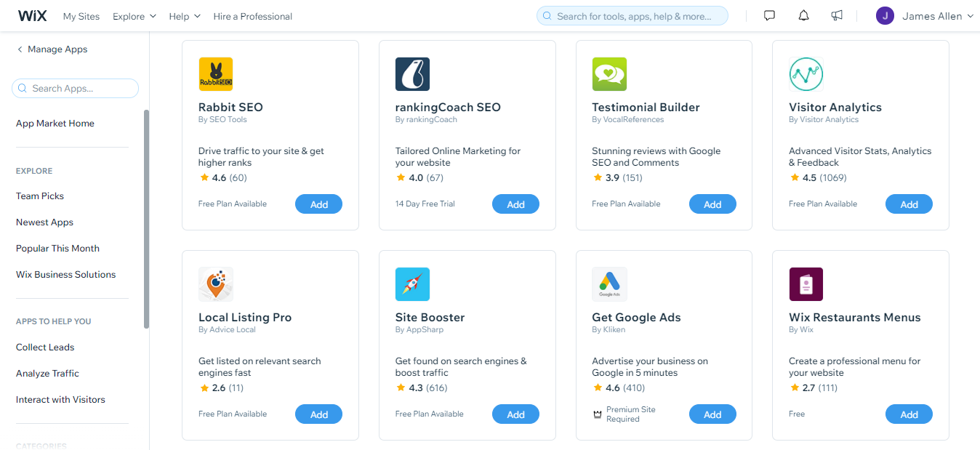Viewport: 980px width, 450px height.
Task: Click the Visitor Analytics rating star
Action: [795, 177]
